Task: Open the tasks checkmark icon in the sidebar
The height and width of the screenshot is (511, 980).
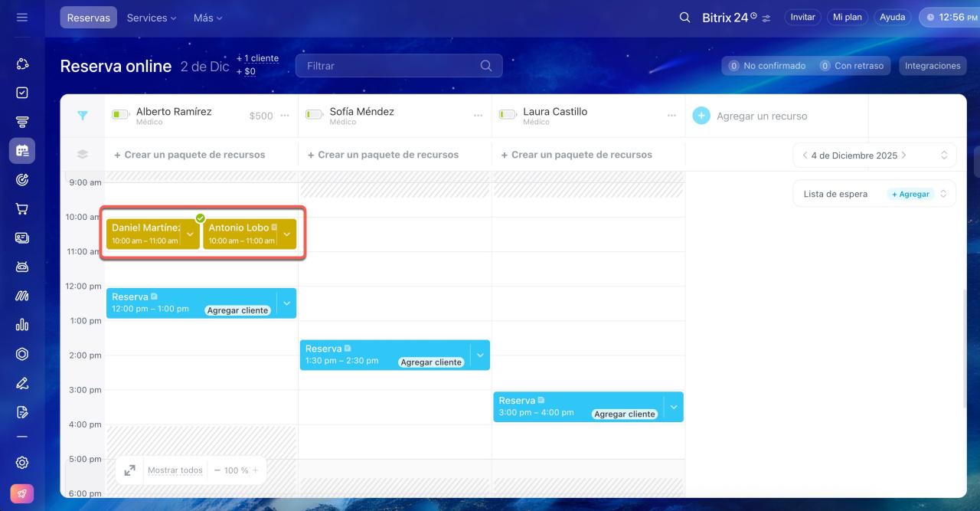Action: 22,93
